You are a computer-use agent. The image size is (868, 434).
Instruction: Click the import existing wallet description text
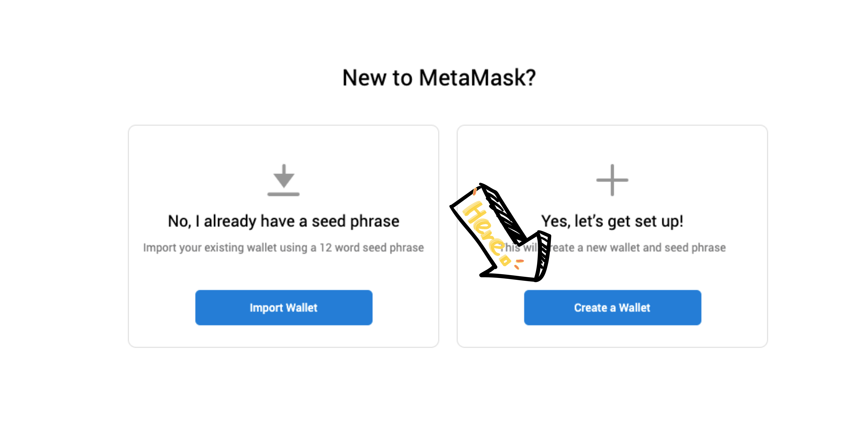point(283,248)
